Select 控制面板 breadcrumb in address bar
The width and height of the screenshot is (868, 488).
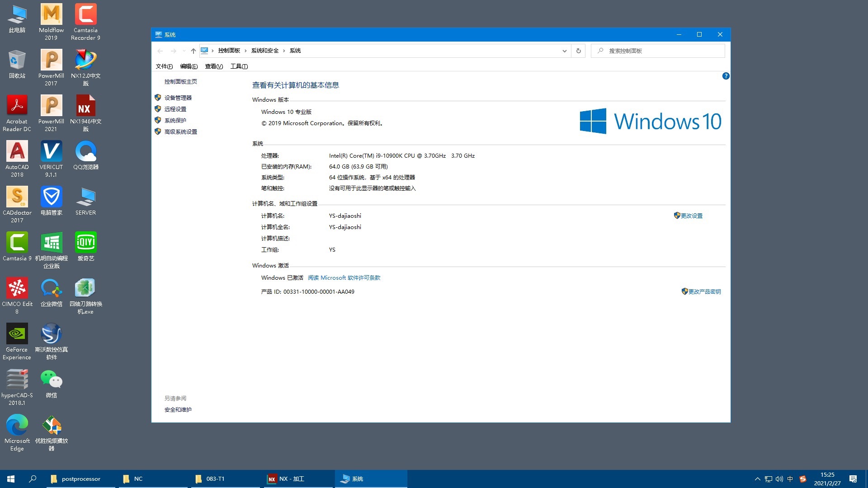pos(229,51)
